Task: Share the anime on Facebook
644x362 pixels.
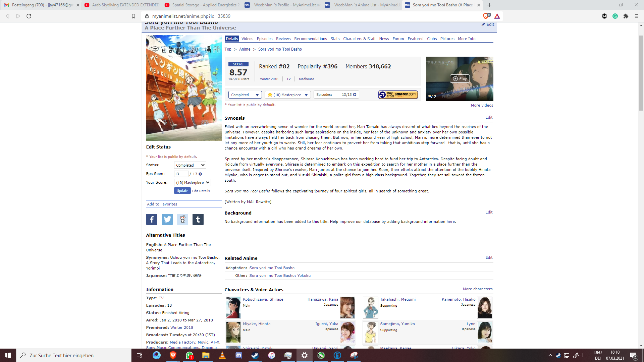Action: 152,220
